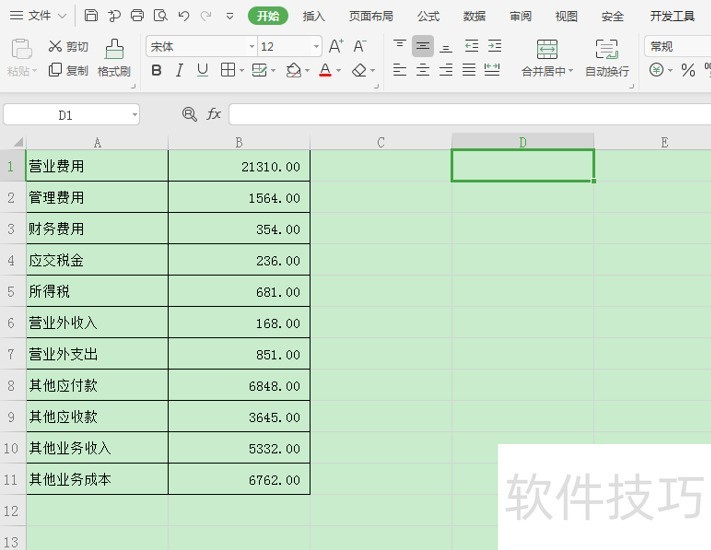Click inside the formula bar input
The image size is (711, 550).
coord(470,114)
